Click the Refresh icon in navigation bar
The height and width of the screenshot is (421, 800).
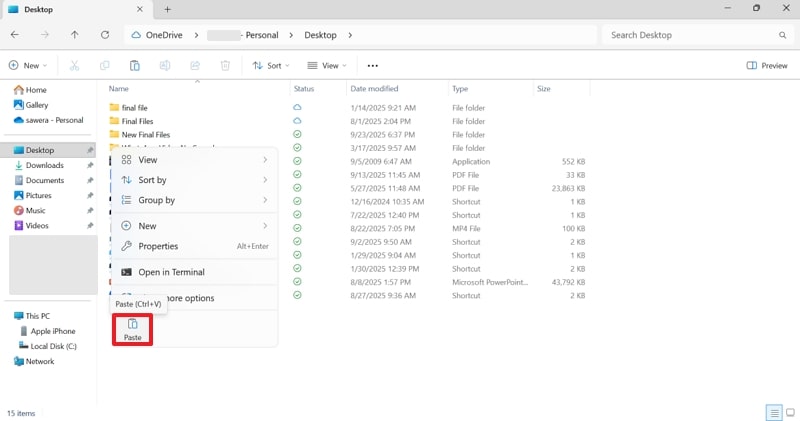tap(105, 35)
